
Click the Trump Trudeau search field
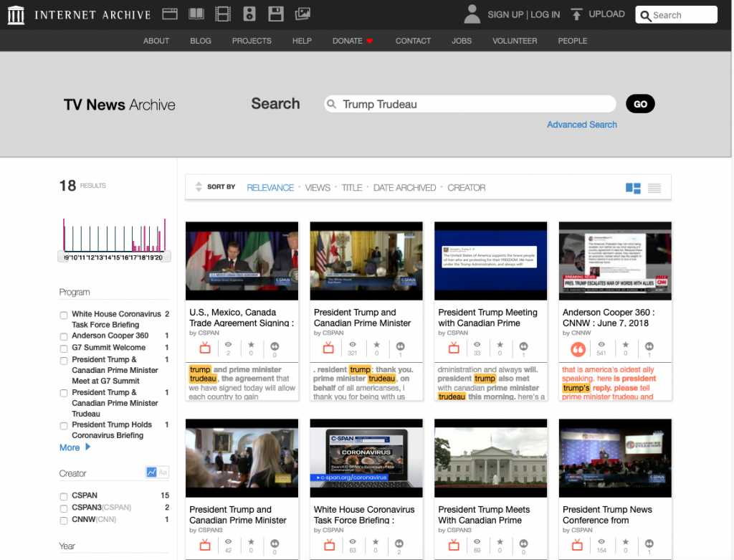(470, 104)
